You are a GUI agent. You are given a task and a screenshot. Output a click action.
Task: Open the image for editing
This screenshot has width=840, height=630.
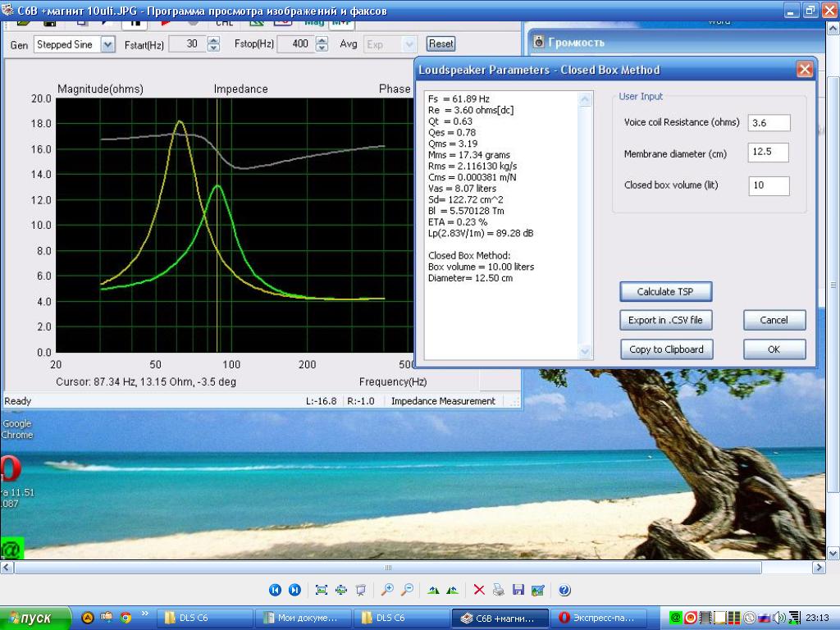click(x=538, y=590)
